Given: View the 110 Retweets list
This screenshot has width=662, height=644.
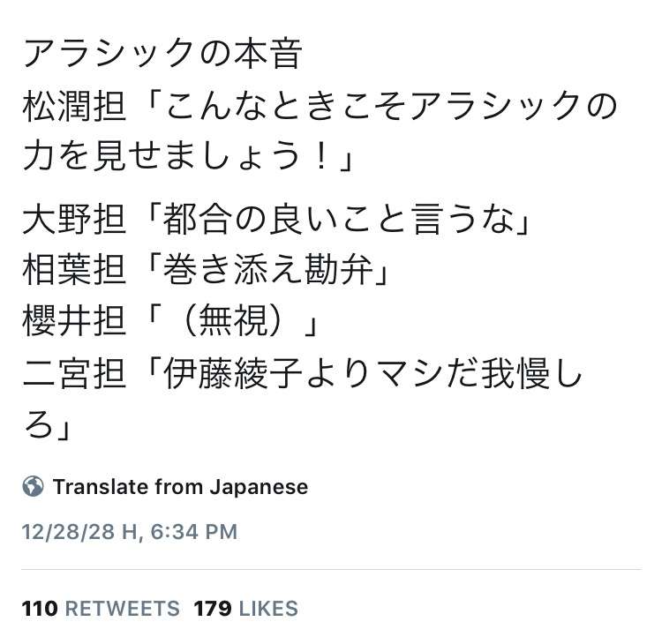Looking at the screenshot, I should tap(101, 609).
